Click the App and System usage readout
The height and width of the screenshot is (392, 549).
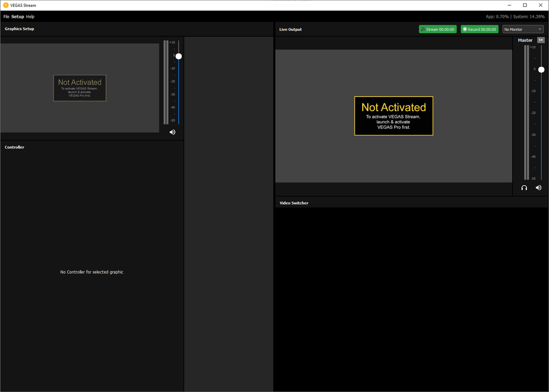pos(515,17)
